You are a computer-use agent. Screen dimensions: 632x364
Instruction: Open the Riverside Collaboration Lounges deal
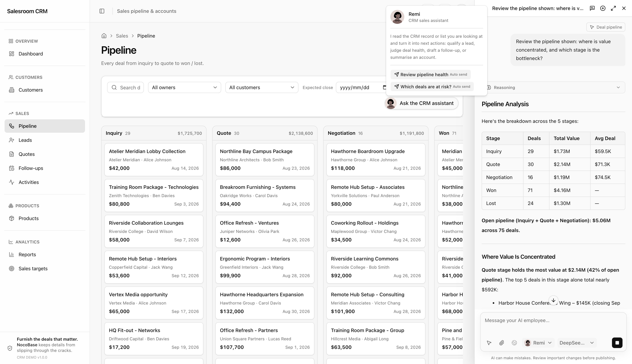pos(154,231)
